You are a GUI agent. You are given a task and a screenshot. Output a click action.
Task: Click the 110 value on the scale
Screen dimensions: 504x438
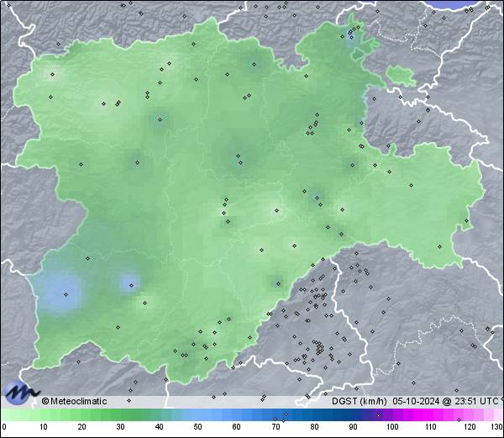431,427
